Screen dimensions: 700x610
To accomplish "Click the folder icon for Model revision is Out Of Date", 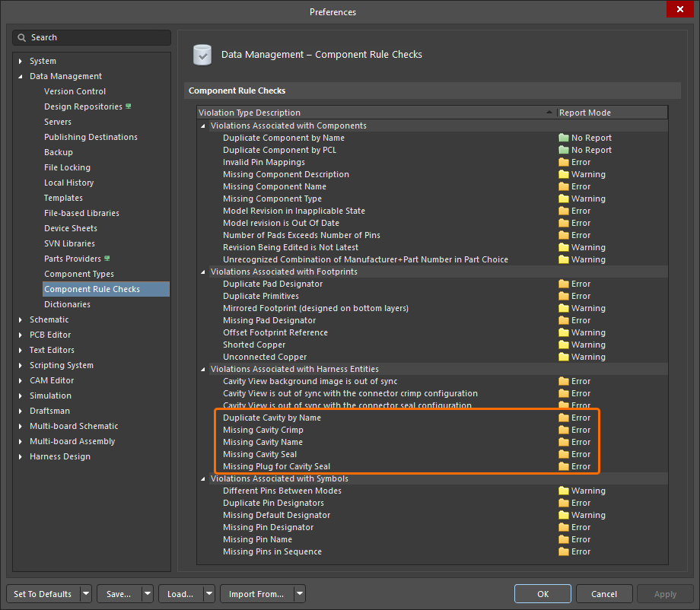I will coord(563,223).
